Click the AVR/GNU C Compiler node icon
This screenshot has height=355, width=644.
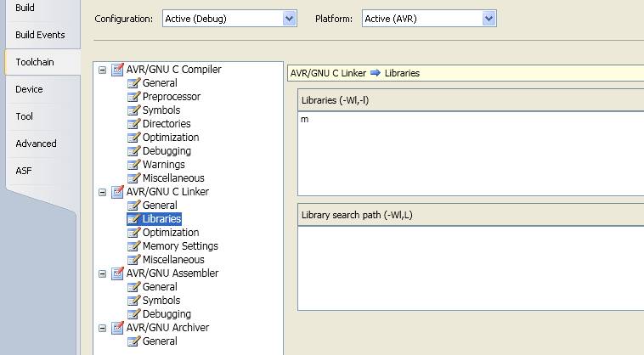117,70
